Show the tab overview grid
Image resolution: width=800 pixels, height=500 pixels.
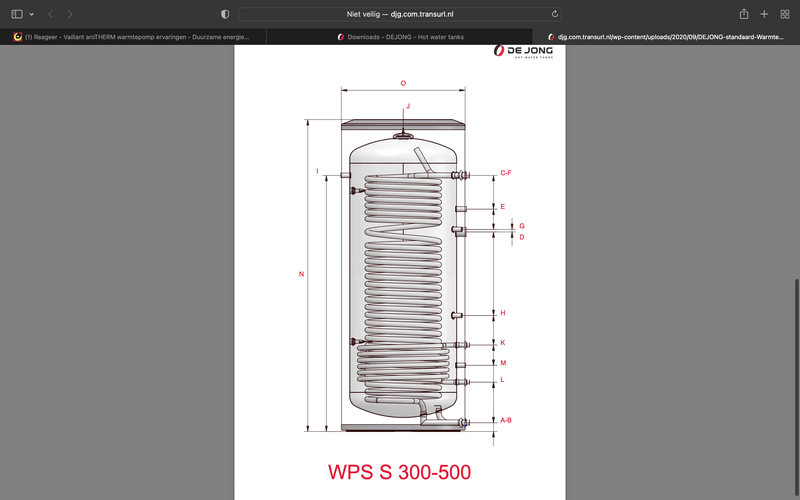coord(785,14)
